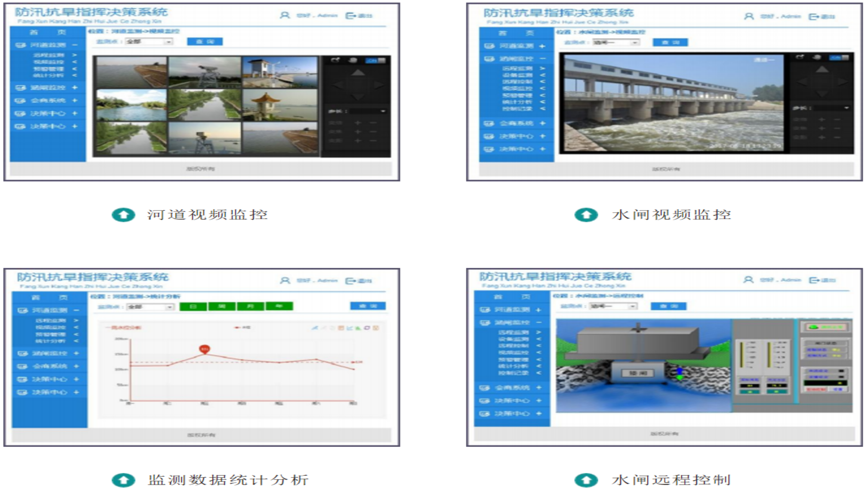This screenshot has width=868, height=488.
Task: Click user profile icon in 水闸视频监控 panel
Action: click(x=749, y=16)
